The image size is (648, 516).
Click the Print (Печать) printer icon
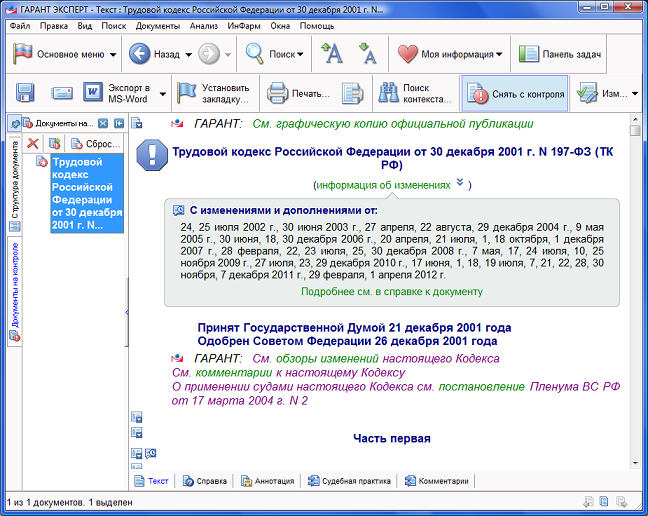tap(278, 94)
